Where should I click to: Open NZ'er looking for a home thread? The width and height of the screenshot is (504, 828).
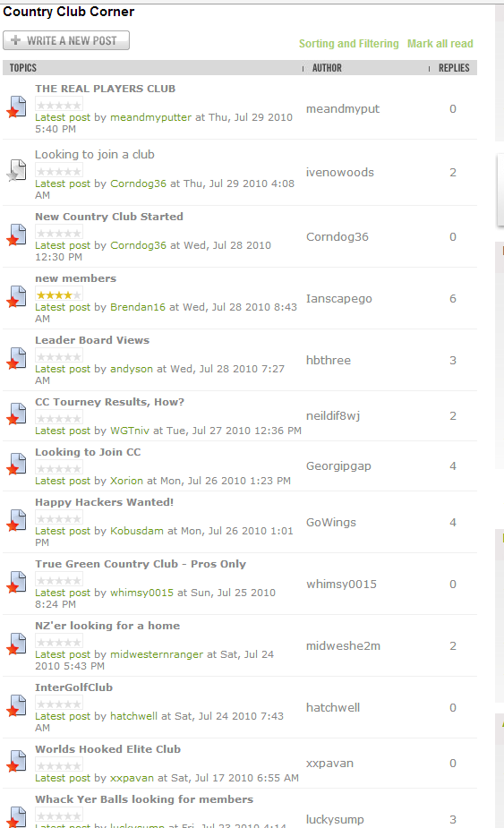107,626
